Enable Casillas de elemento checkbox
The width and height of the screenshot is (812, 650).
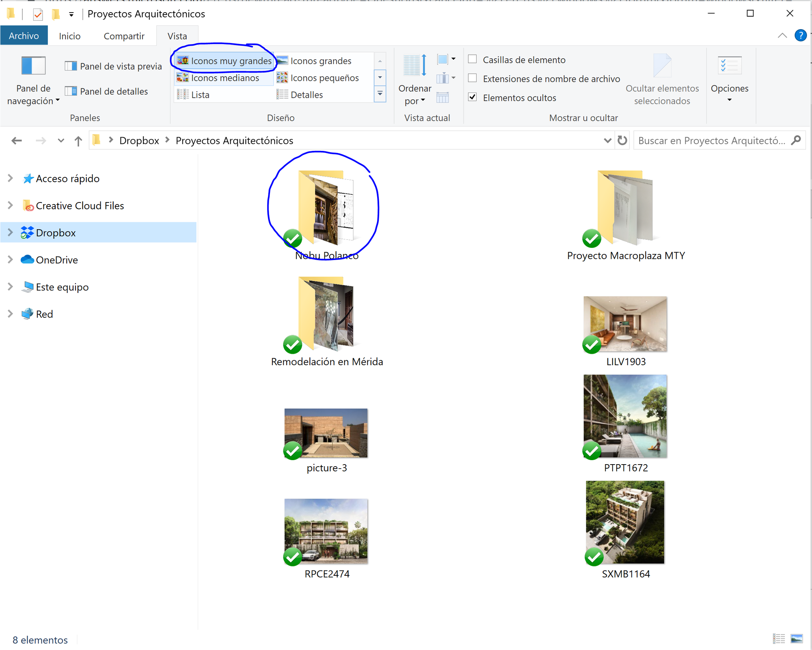(472, 59)
